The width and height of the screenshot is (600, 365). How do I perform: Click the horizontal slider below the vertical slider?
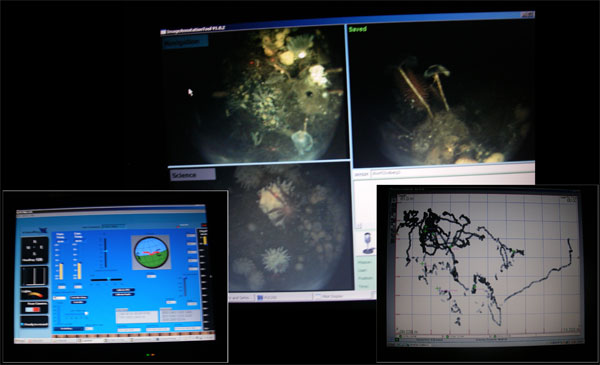tap(106, 280)
